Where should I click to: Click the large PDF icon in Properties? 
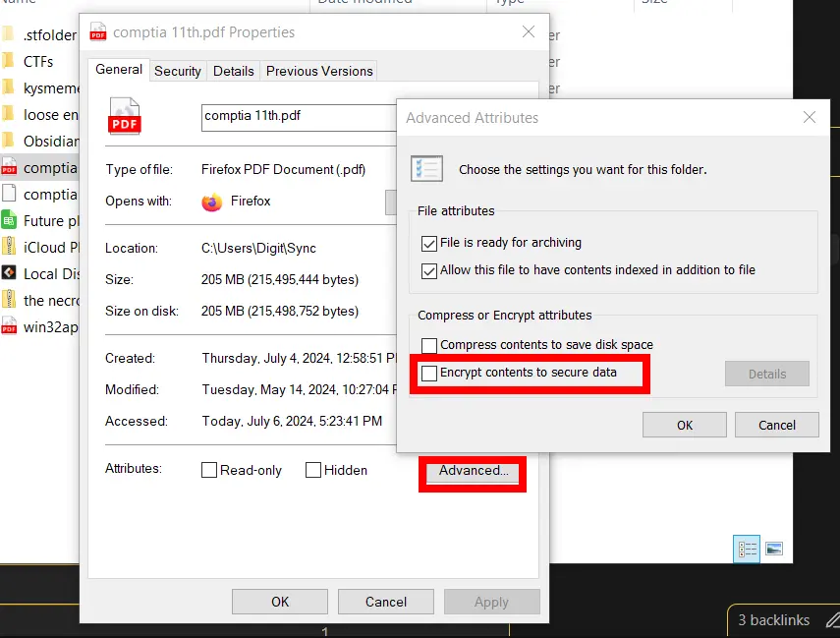click(125, 116)
